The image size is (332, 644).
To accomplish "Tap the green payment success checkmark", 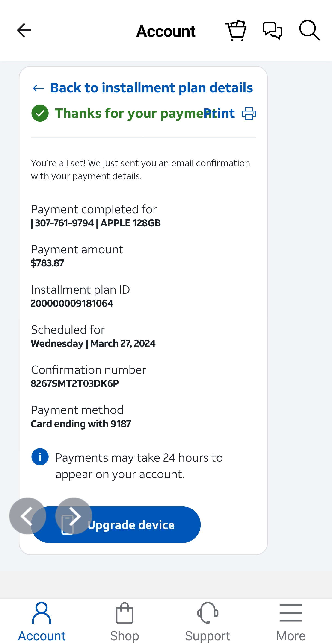I will click(x=40, y=113).
